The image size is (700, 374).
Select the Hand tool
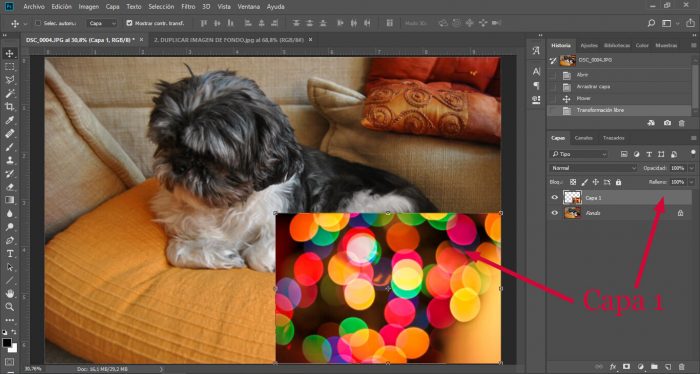[9, 294]
